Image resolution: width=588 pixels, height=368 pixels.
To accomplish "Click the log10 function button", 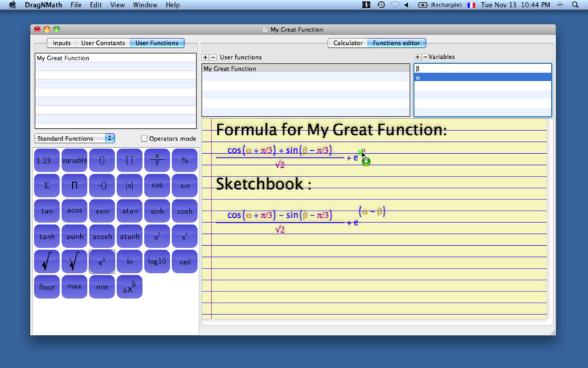I will [x=157, y=261].
